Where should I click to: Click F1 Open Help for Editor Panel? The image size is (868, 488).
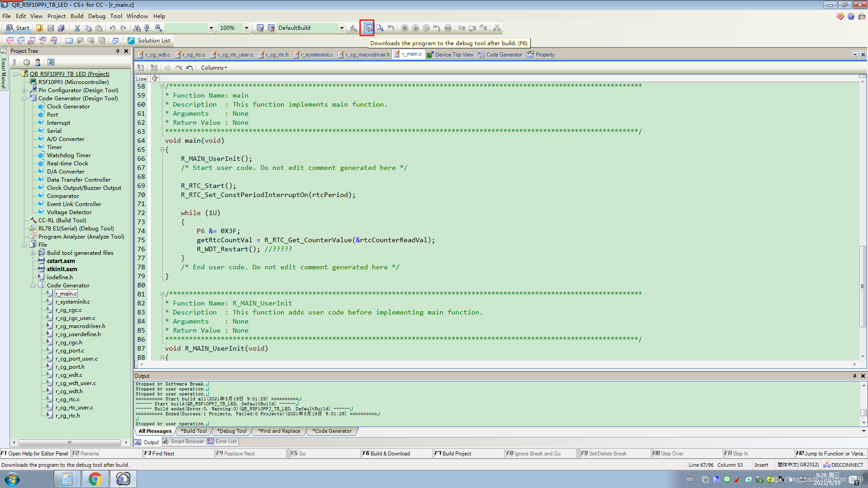tap(35, 454)
